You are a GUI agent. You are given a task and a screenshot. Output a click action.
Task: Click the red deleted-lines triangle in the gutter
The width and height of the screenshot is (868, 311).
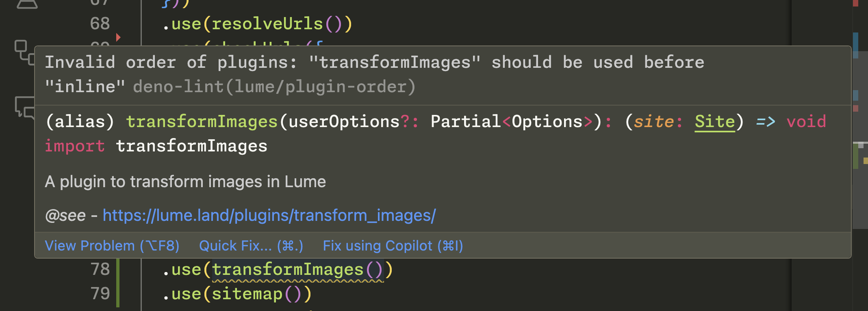[x=118, y=37]
